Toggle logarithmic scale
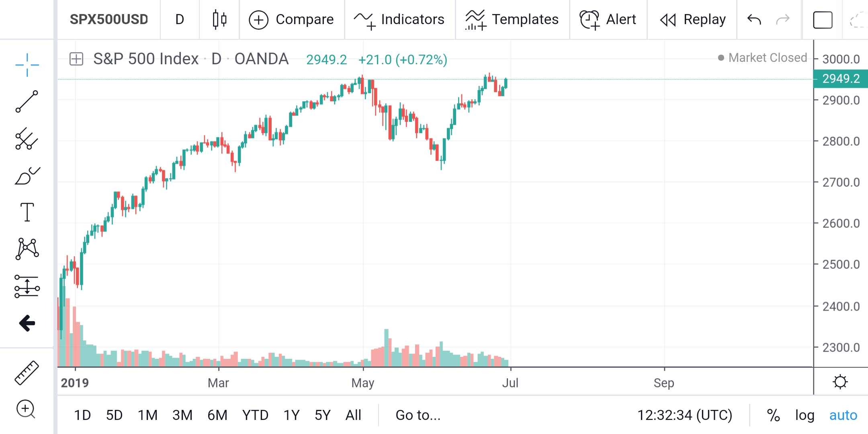This screenshot has width=868, height=434. click(x=805, y=415)
